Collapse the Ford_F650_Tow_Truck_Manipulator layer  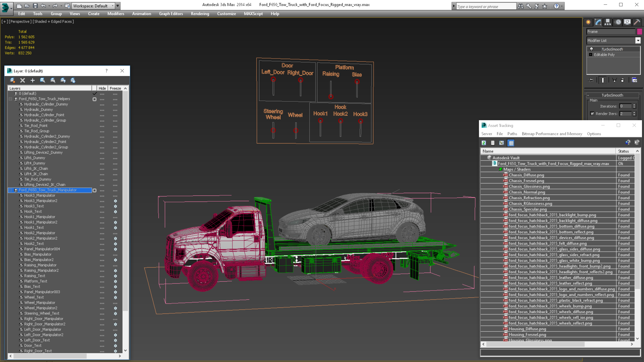point(11,190)
